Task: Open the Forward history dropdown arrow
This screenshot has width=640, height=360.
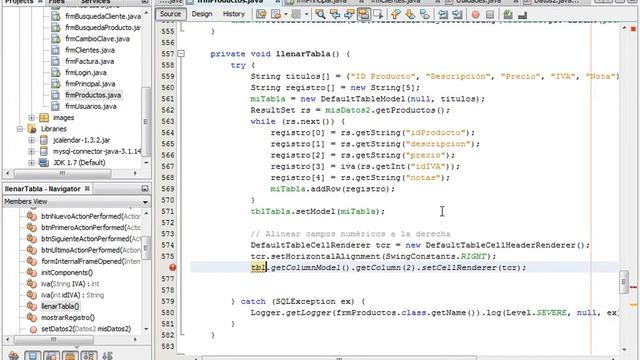Action: click(306, 15)
